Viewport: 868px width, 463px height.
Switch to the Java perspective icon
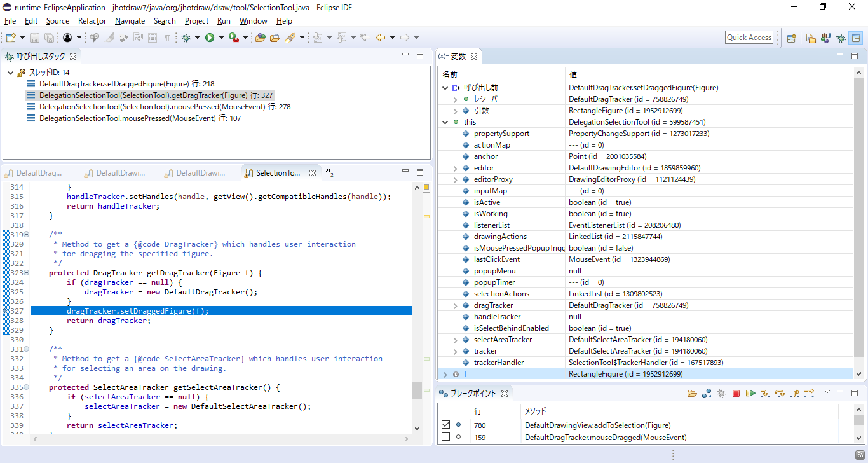click(825, 38)
